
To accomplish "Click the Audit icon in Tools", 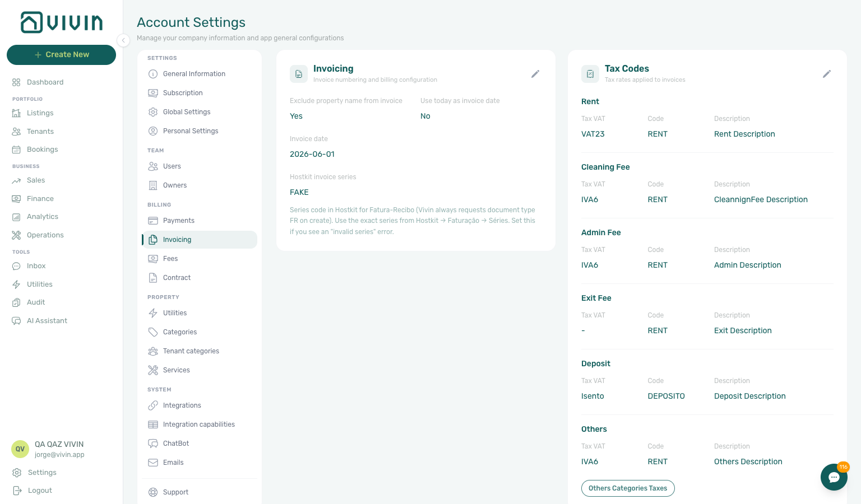I will point(16,302).
